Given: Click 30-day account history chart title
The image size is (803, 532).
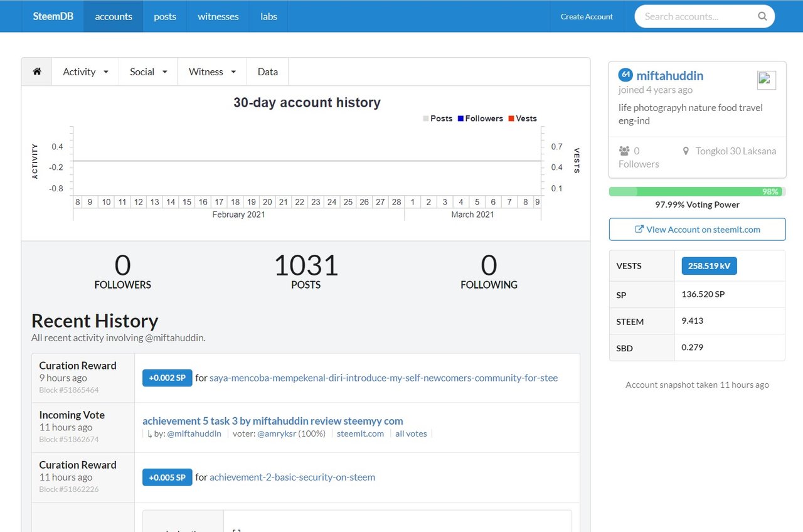Looking at the screenshot, I should point(307,102).
